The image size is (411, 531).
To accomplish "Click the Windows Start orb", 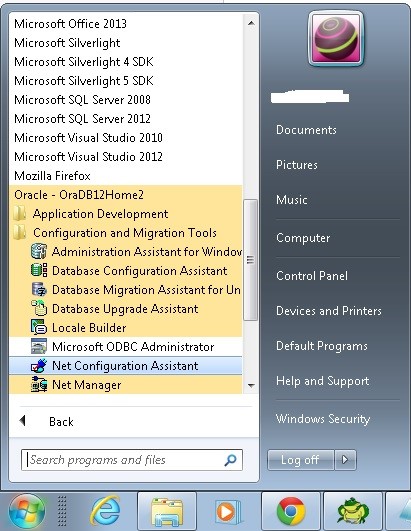I will (x=27, y=511).
